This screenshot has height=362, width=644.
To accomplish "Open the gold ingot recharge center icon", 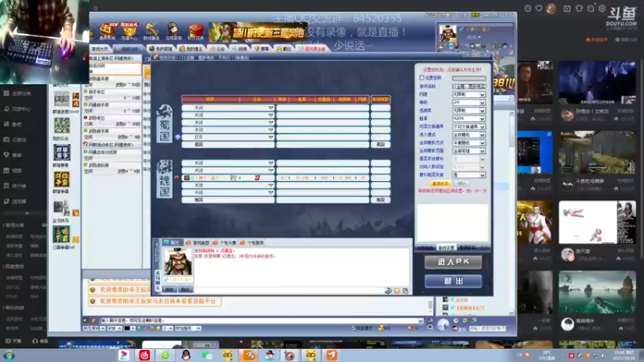I will click(x=130, y=31).
